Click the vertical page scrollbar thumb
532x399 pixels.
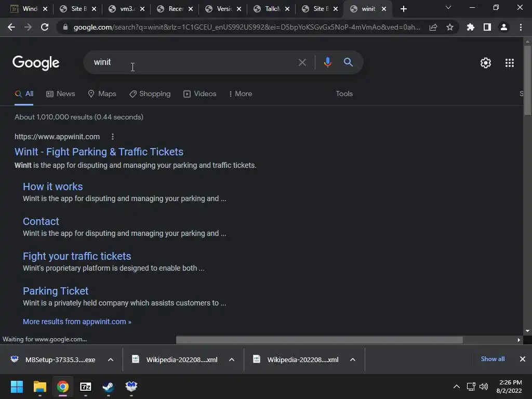(527, 80)
